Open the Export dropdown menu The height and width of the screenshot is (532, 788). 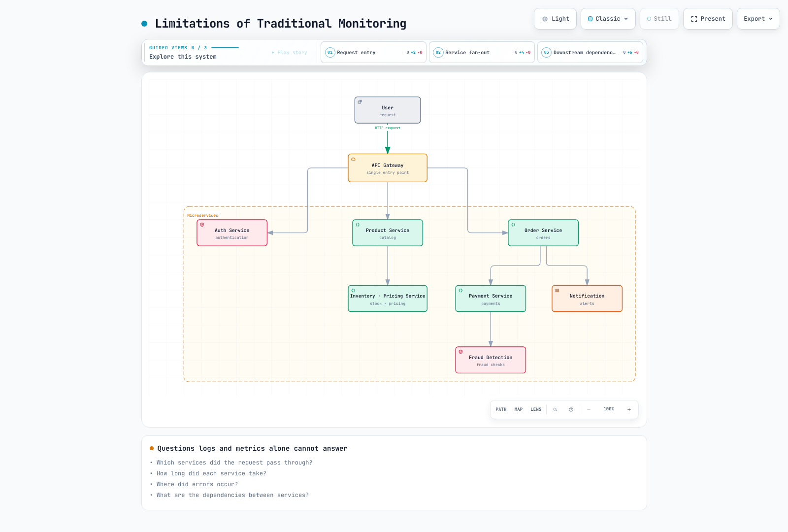pyautogui.click(x=758, y=19)
